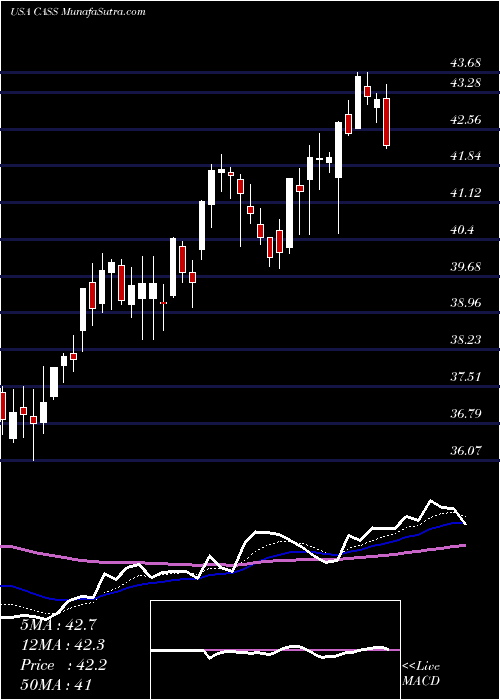Click the 43.28 price axis label
Image resolution: width=500 pixels, height=700 pixels.
(x=466, y=83)
